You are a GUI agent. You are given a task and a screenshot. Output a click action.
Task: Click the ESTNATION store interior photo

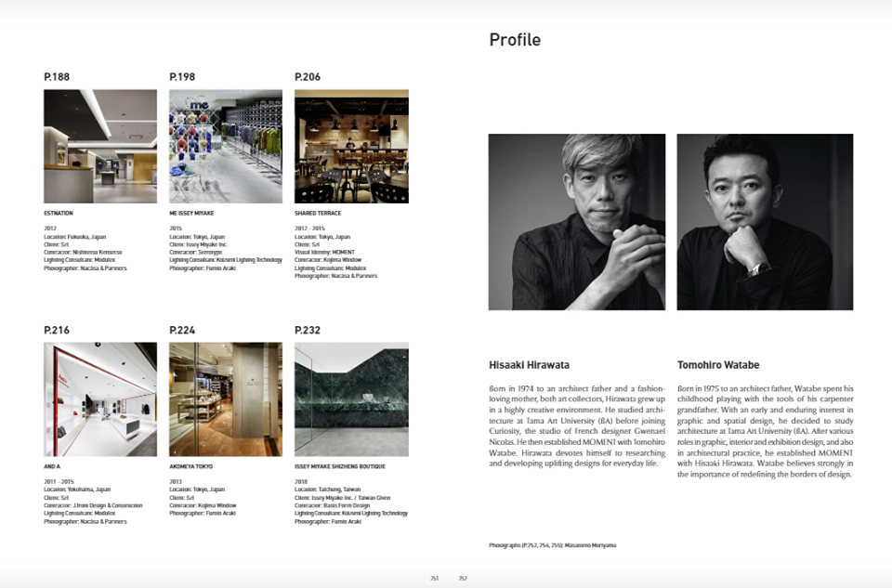pyautogui.click(x=100, y=146)
